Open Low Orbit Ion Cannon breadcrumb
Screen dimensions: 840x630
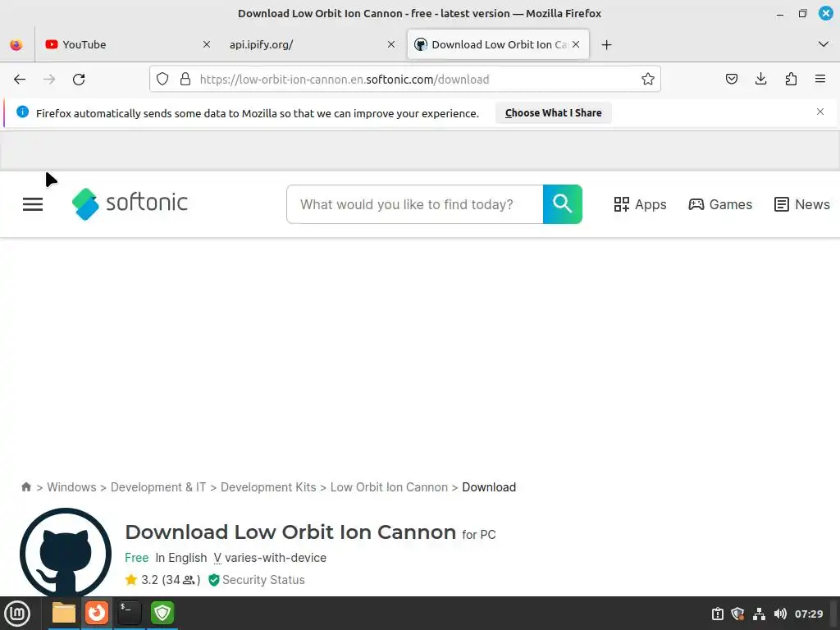tap(389, 487)
